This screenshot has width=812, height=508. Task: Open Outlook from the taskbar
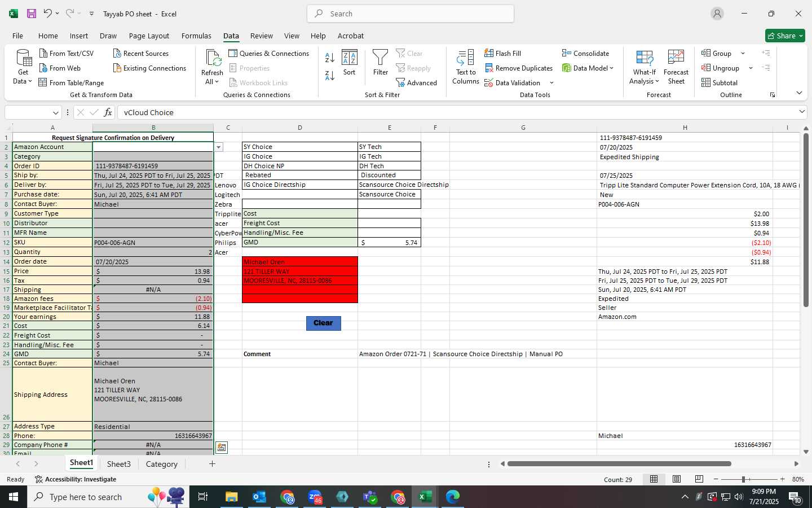point(259,497)
